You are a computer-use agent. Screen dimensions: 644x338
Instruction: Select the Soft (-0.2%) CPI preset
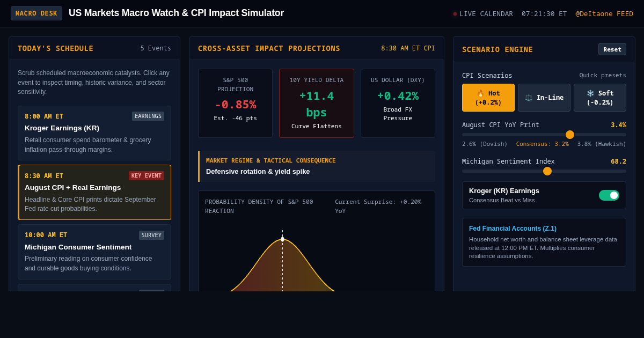[600, 98]
